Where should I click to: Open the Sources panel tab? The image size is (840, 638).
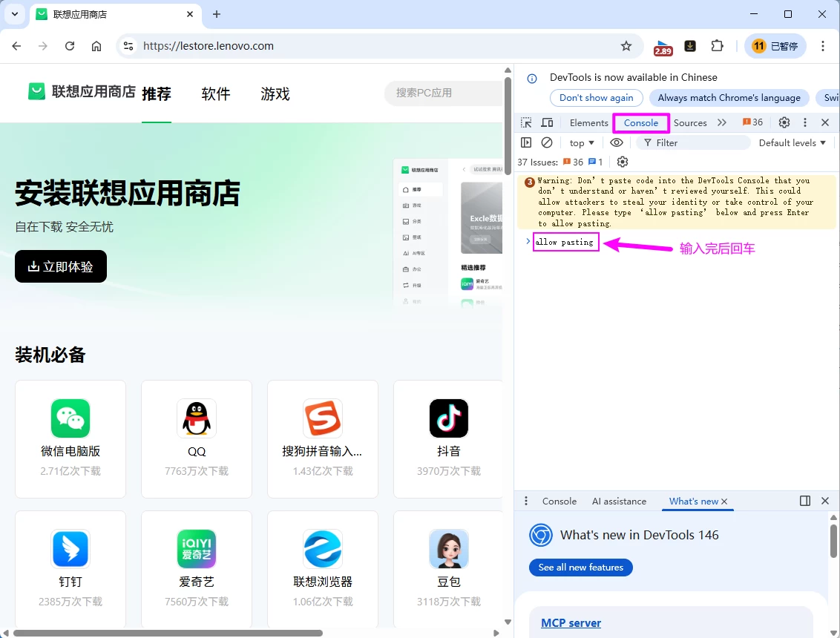[690, 122]
